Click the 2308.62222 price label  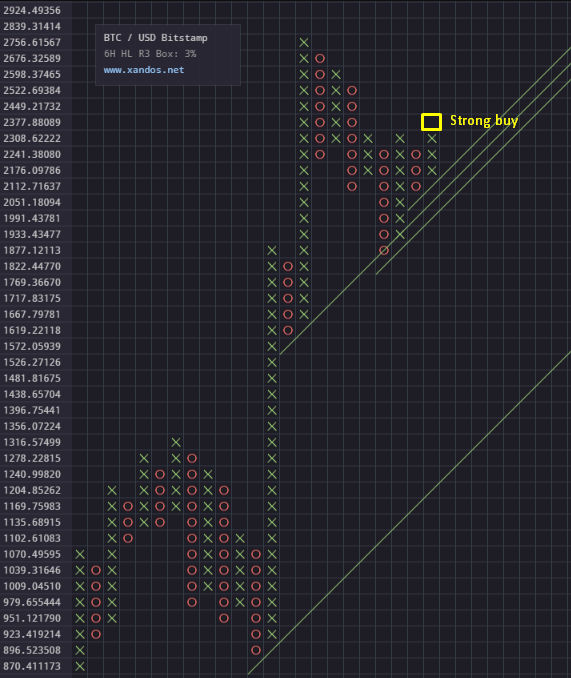click(x=32, y=138)
